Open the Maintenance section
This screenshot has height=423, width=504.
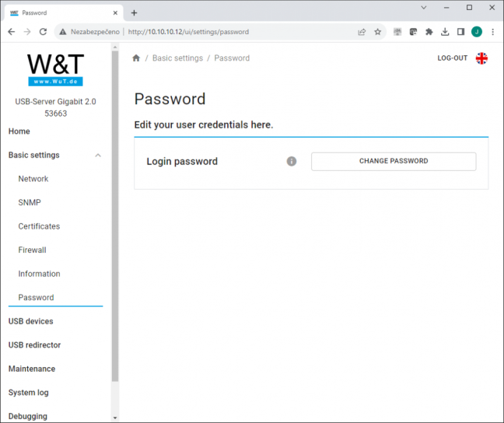pos(32,369)
